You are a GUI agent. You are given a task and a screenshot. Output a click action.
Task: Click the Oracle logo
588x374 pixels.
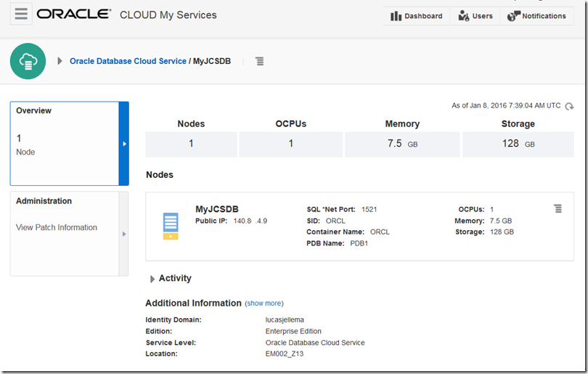click(73, 15)
